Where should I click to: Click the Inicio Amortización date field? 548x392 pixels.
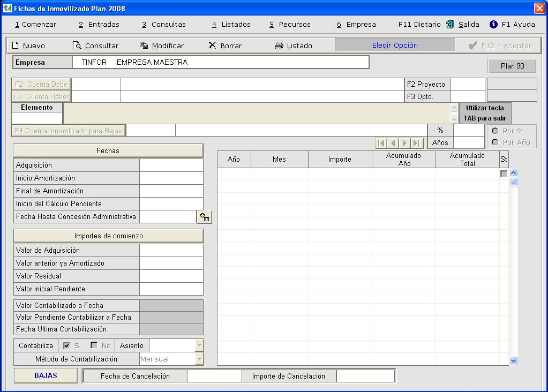171,178
